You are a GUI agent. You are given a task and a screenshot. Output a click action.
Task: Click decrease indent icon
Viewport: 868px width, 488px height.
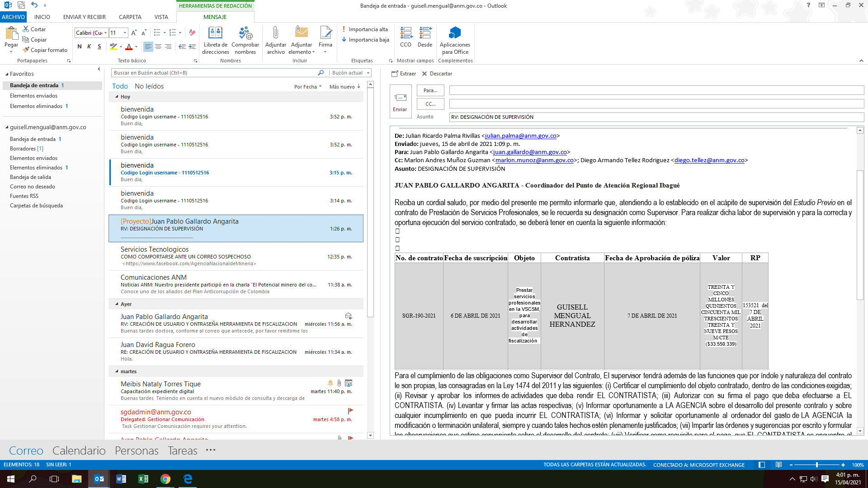click(182, 47)
